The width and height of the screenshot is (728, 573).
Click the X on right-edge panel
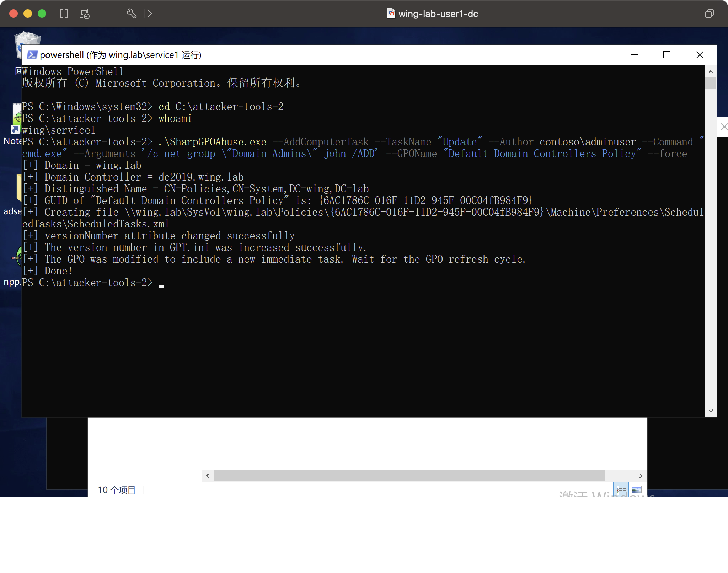724,127
